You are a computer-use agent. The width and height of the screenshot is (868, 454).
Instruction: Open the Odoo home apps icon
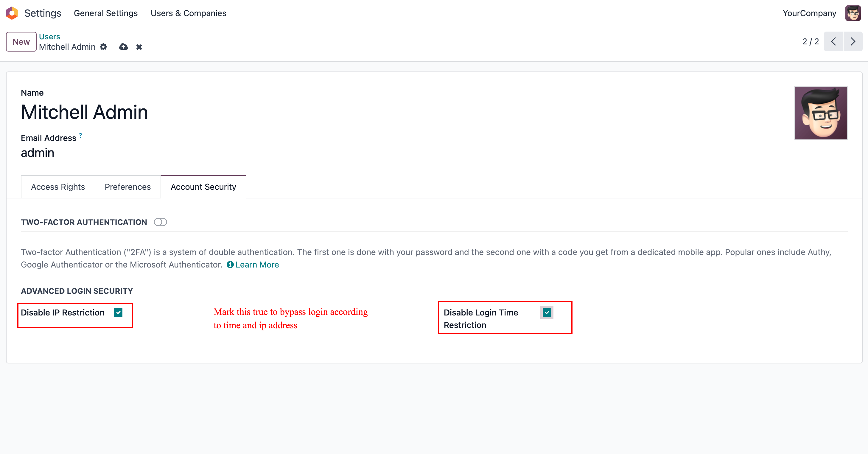pos(12,13)
